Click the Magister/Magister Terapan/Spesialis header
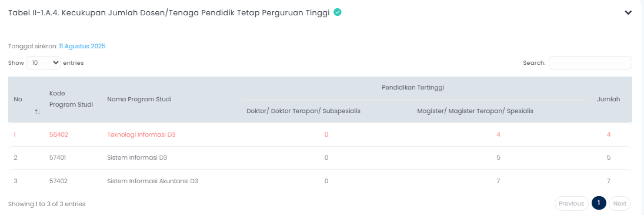This screenshot has height=215, width=644. coord(475,111)
